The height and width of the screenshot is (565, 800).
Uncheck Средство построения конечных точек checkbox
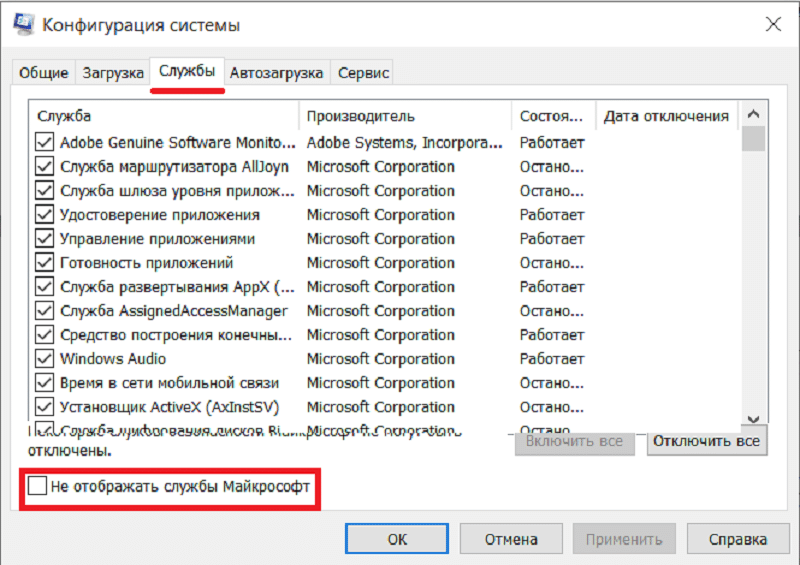(x=44, y=334)
